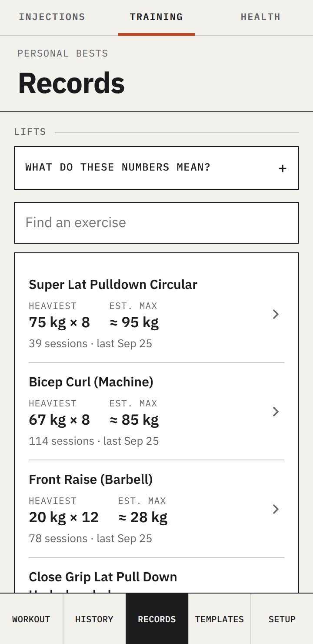This screenshot has height=644, width=313.
Task: Select the Training tab
Action: point(156,17)
